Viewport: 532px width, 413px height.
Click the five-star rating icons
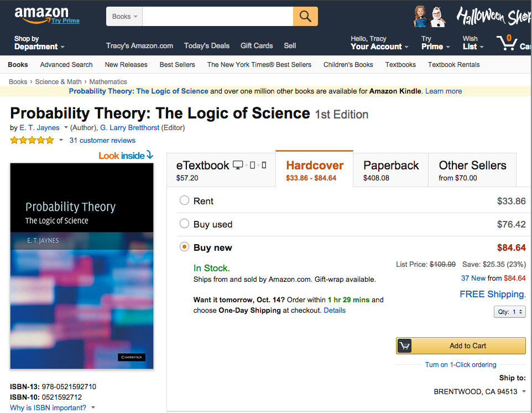pos(32,140)
